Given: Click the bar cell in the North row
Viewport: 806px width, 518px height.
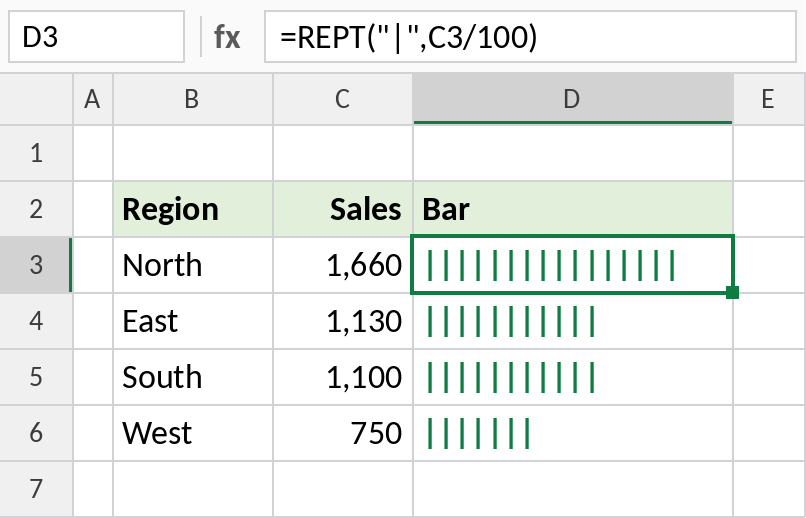Looking at the screenshot, I should click(x=573, y=265).
